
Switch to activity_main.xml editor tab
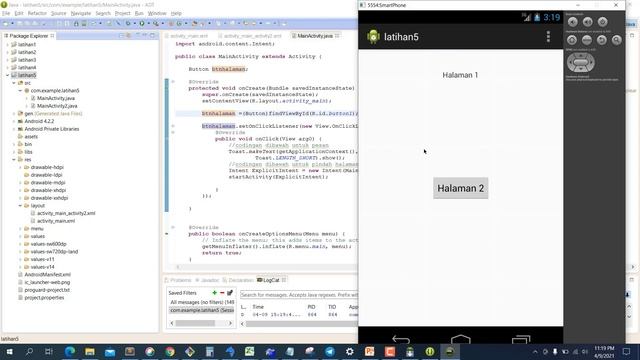(188, 36)
